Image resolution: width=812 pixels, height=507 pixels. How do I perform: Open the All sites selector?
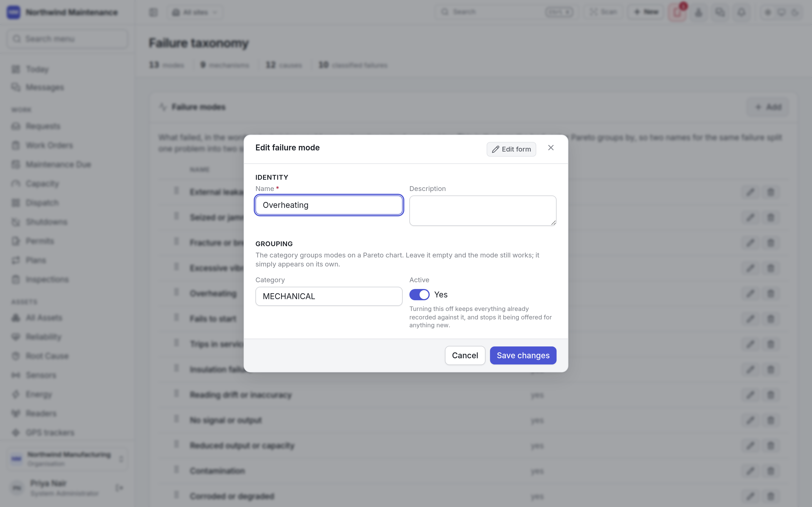pyautogui.click(x=195, y=12)
